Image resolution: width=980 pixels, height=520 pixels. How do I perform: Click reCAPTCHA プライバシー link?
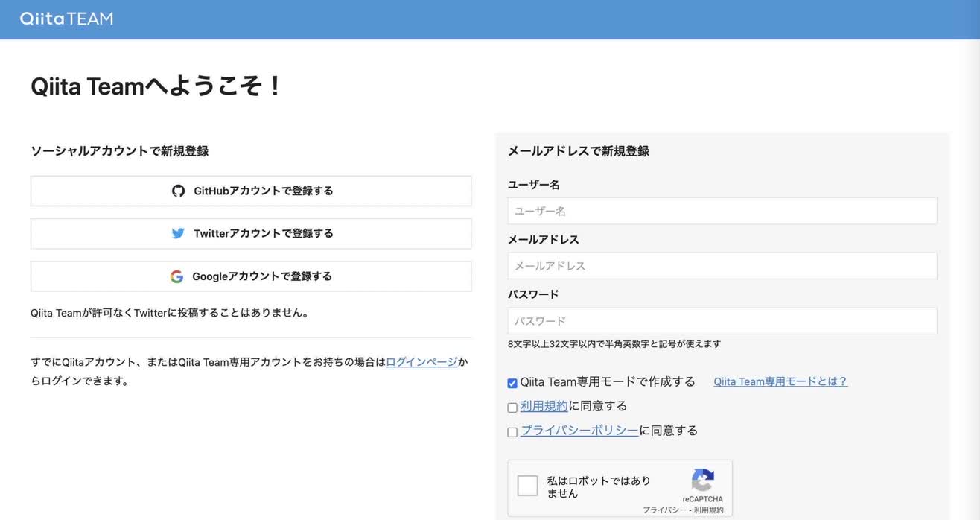pos(664,510)
